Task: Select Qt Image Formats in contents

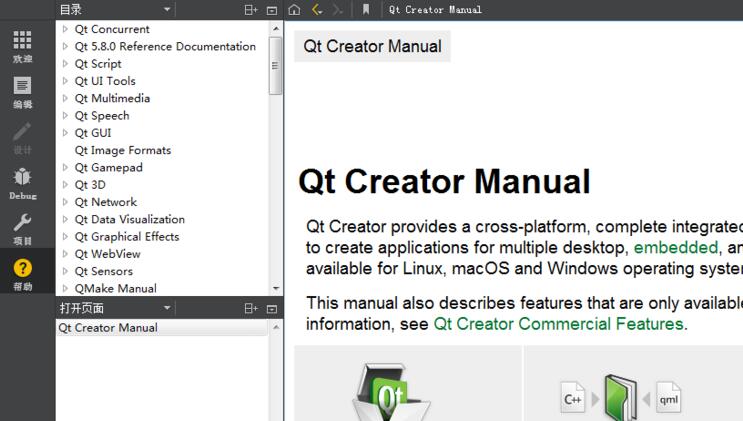Action: [x=123, y=150]
